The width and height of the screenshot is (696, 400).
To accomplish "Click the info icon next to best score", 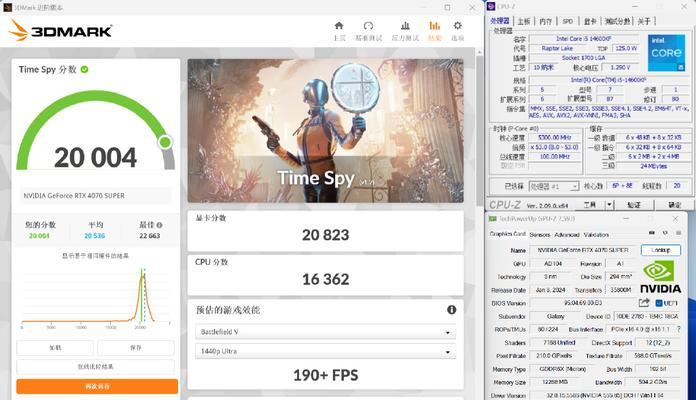I will tap(159, 225).
